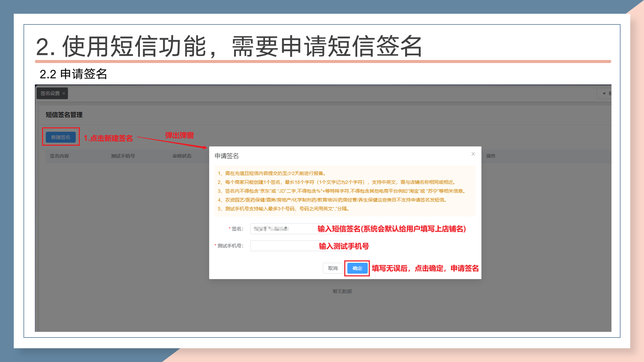Click notice line 5 about 测试手机号 limits
644x362 pixels.
point(283,208)
